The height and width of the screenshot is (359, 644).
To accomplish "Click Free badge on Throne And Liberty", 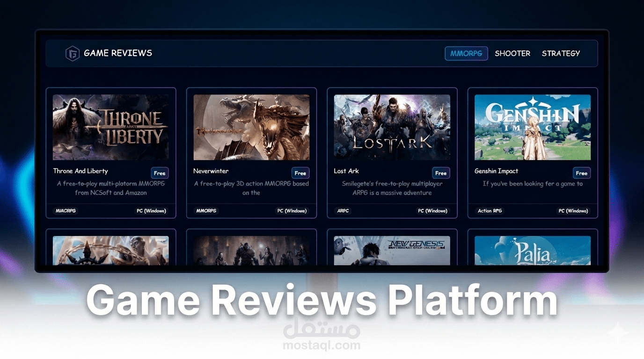I will 160,173.
